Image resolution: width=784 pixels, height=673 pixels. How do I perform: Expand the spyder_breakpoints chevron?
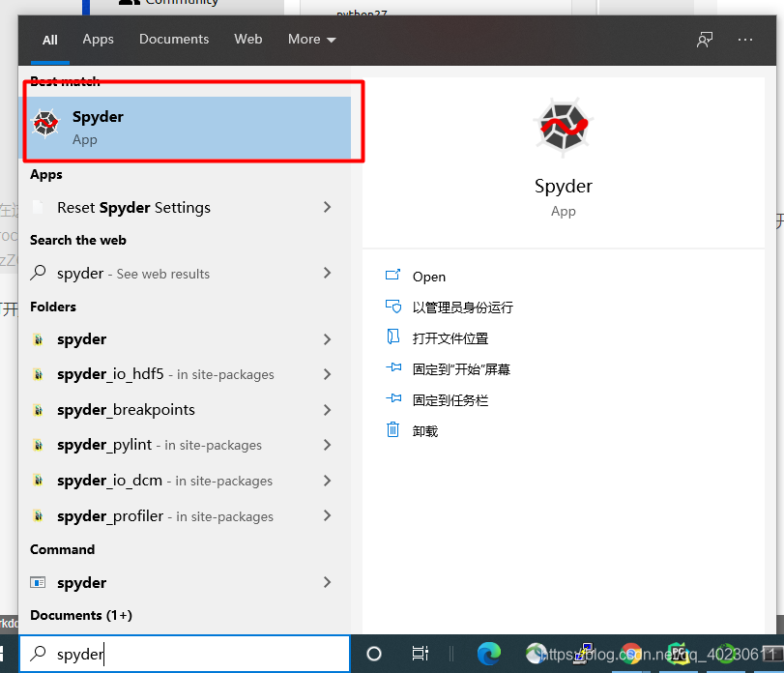pyautogui.click(x=327, y=410)
